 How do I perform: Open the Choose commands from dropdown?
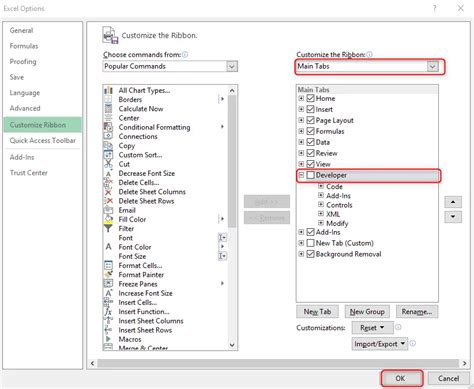pos(232,66)
